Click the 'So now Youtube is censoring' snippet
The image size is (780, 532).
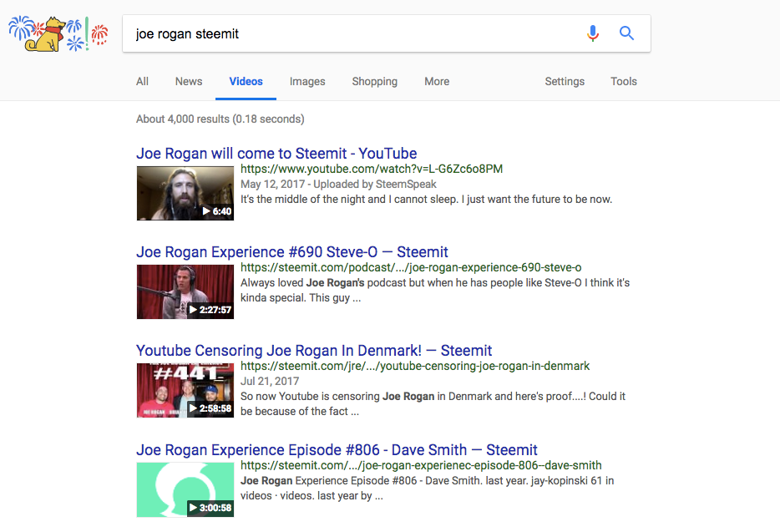(433, 403)
